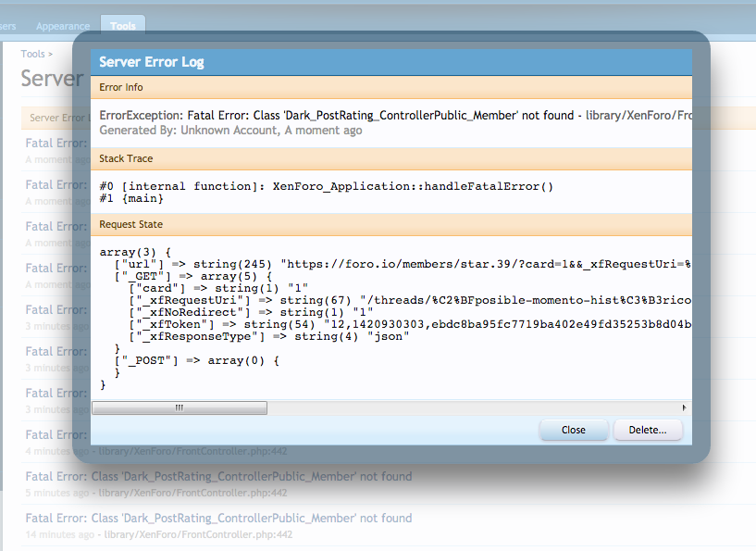Click the Request State section header
This screenshot has width=756, height=551.
click(x=131, y=224)
